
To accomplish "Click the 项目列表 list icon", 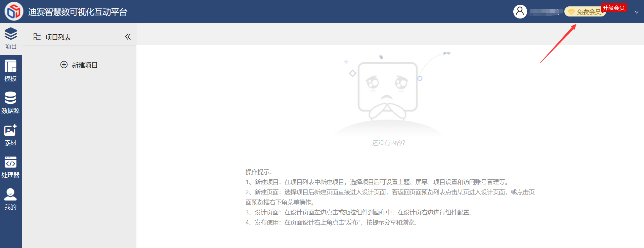I will (37, 37).
